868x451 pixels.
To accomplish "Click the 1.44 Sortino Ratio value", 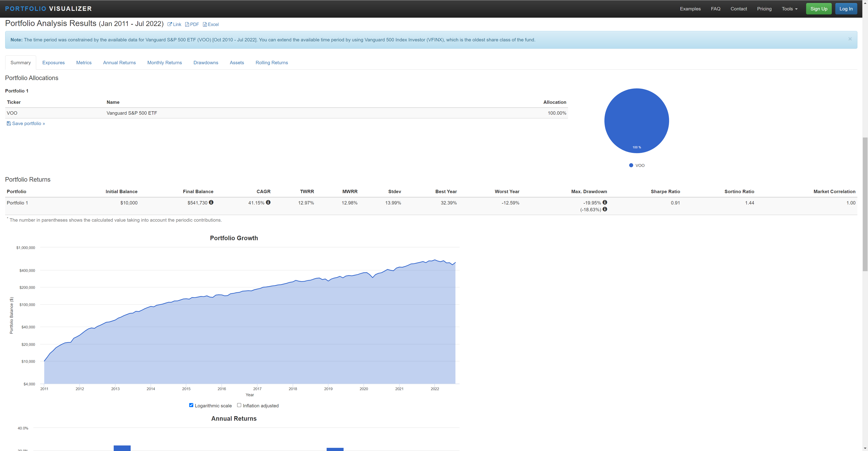I will (x=749, y=203).
